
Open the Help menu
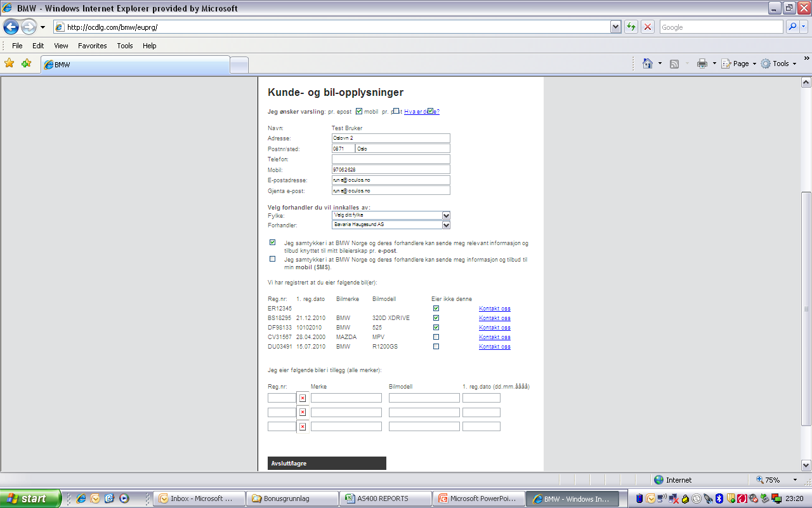tap(149, 46)
